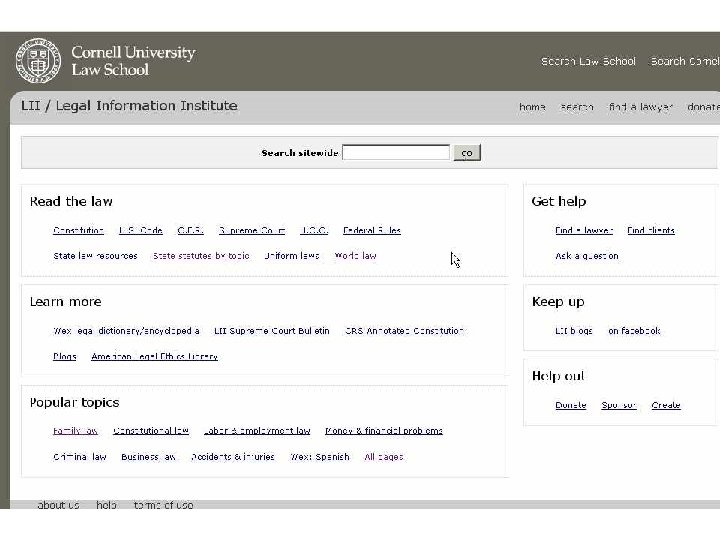The width and height of the screenshot is (720, 540).
Task: Open Money & financial problems topic
Action: click(x=384, y=431)
